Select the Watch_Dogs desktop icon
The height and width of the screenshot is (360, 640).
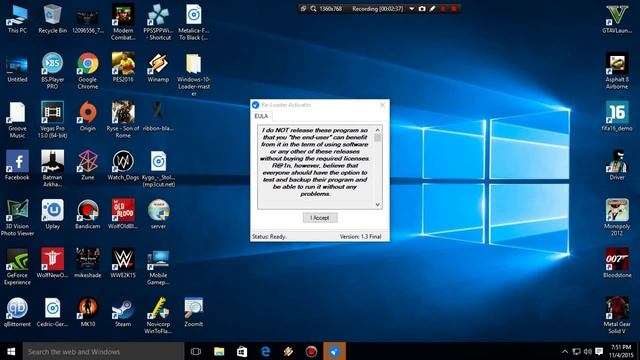pos(123,165)
